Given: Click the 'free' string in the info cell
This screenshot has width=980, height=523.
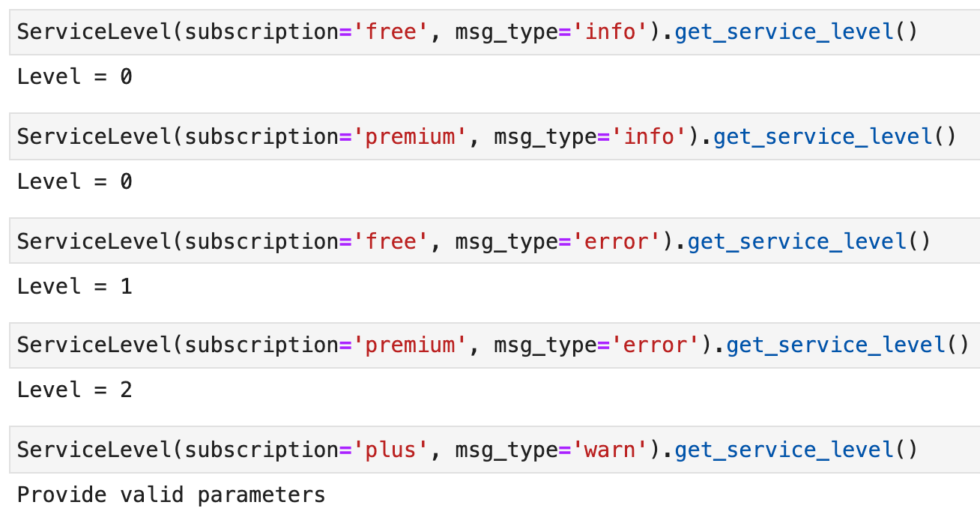Looking at the screenshot, I should (x=390, y=32).
